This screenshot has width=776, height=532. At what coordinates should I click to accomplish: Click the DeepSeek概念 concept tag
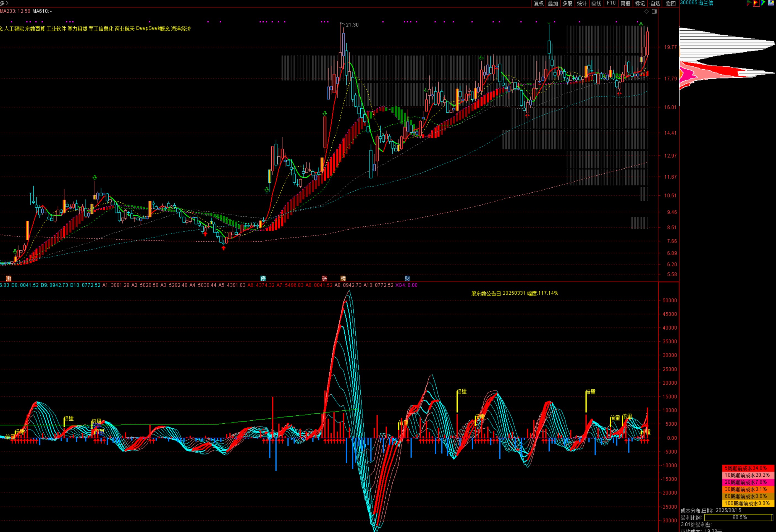[153, 29]
